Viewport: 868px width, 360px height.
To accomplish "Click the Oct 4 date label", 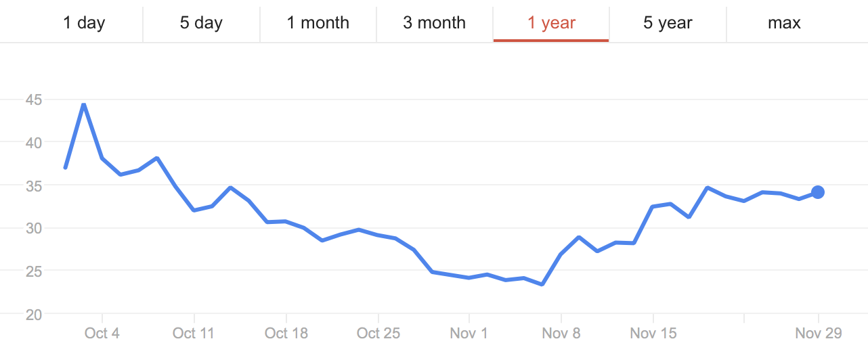I will (102, 333).
